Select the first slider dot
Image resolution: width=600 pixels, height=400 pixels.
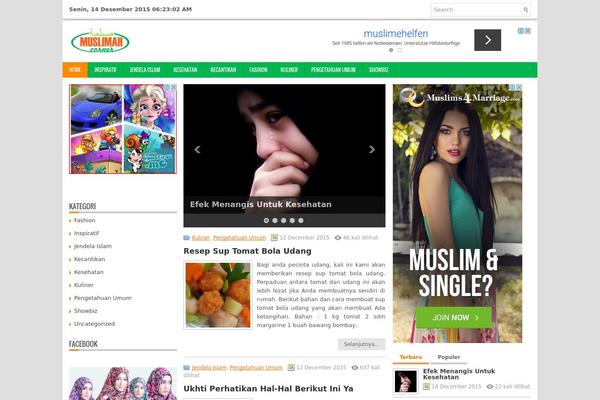pos(266,220)
